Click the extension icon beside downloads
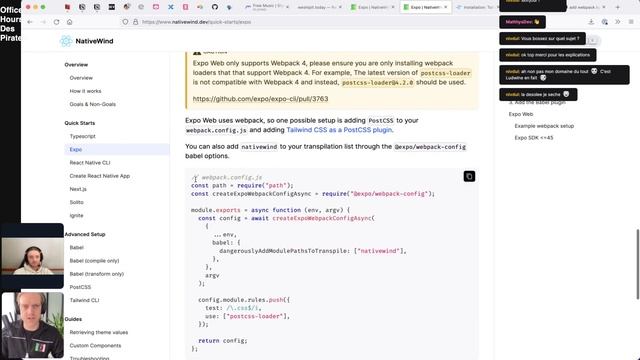 pos(604,22)
